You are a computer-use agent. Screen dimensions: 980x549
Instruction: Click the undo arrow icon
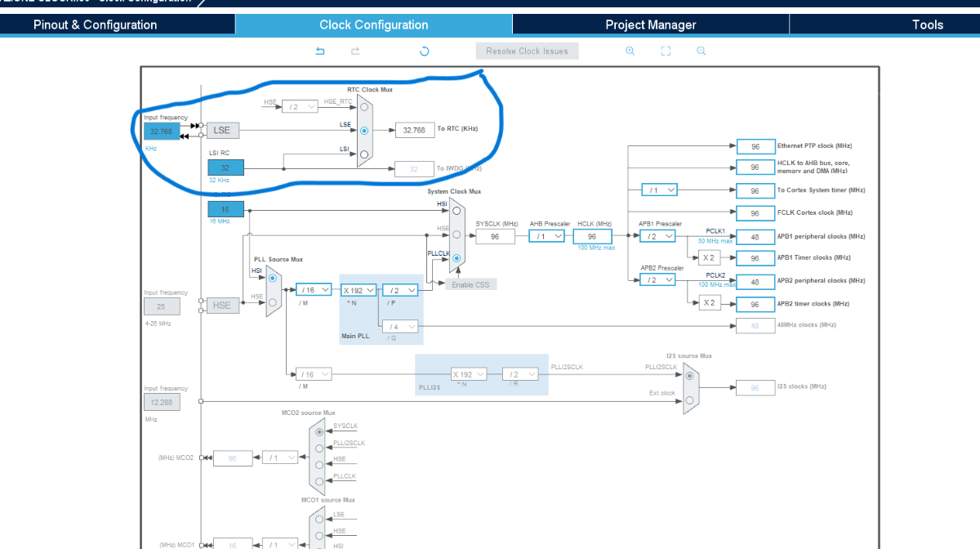(x=320, y=51)
